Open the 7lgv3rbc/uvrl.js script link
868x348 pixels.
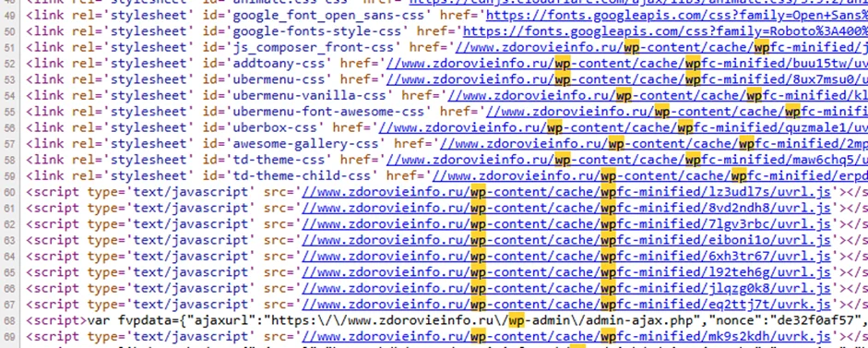[565, 224]
